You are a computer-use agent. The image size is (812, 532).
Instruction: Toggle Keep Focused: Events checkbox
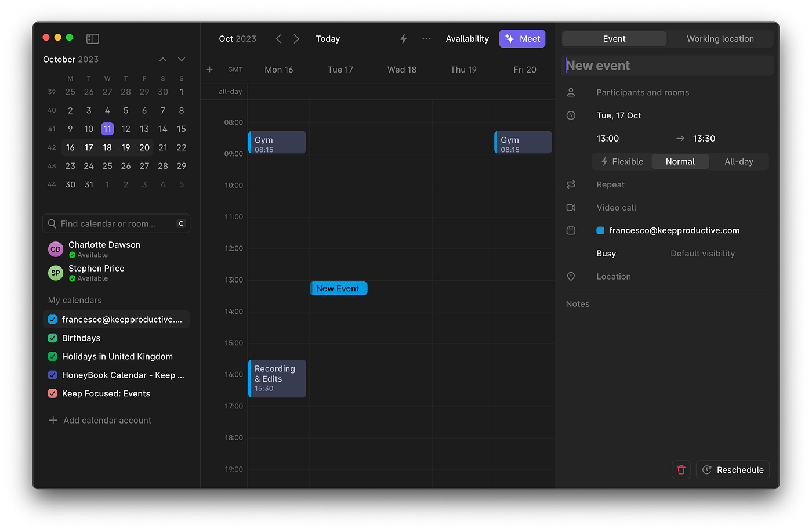[52, 393]
